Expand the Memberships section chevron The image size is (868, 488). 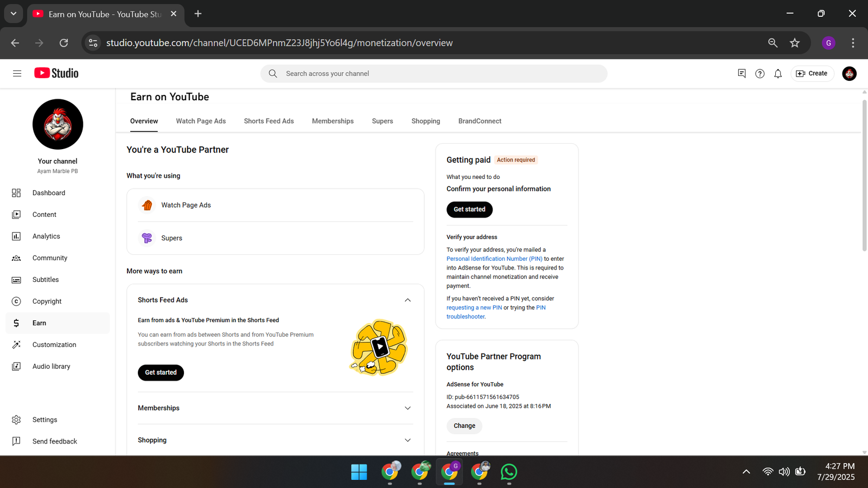[x=408, y=408]
